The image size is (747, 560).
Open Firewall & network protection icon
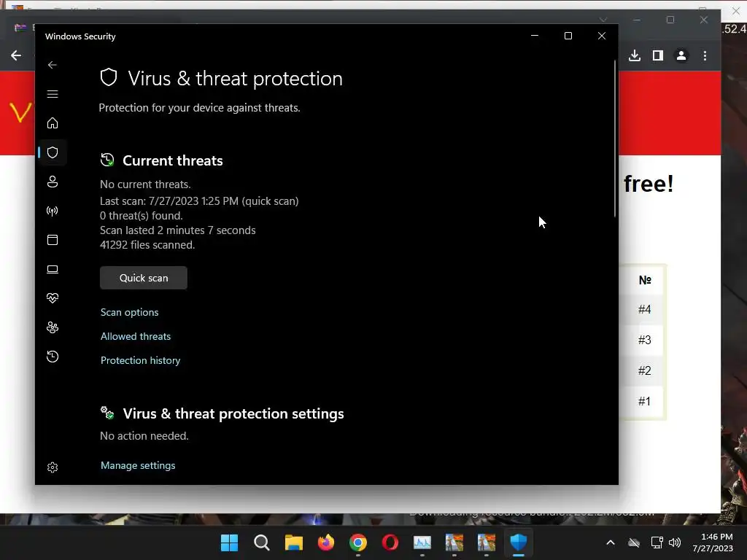tap(53, 211)
